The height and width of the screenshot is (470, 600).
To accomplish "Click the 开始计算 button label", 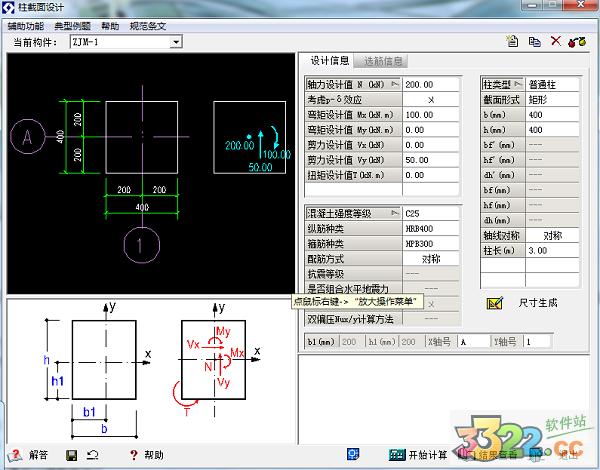I will pyautogui.click(x=428, y=455).
